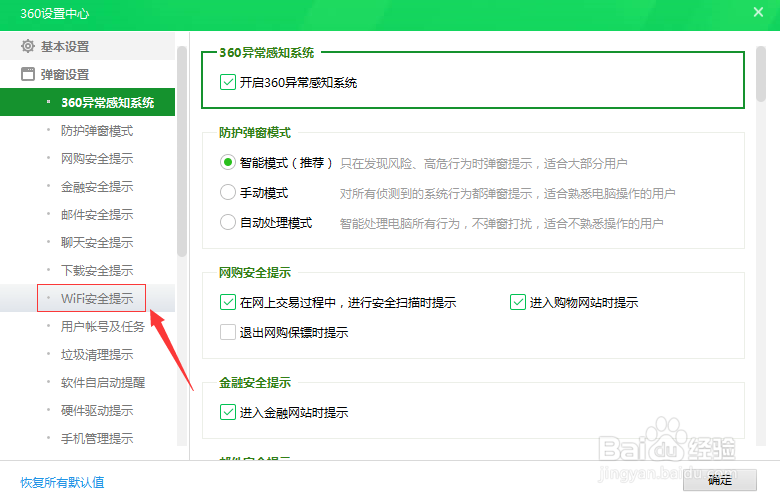Go to 垃圾清理提示 sidebar item
This screenshot has width=780, height=500.
(x=97, y=354)
